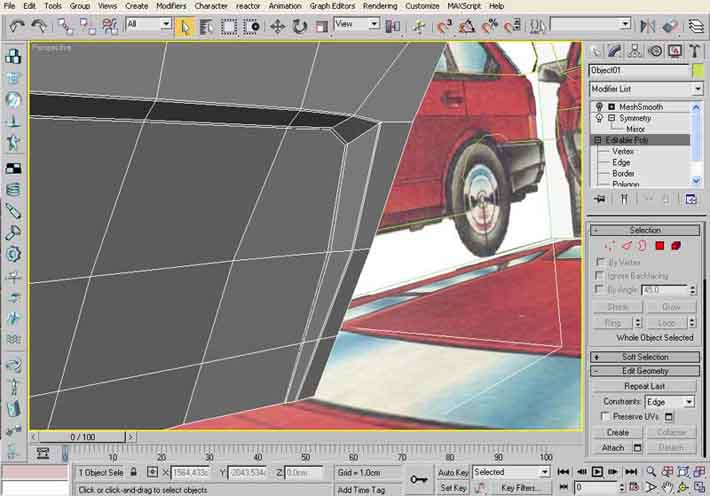Click the Play Animation button
The width and height of the screenshot is (710, 496).
(x=596, y=471)
